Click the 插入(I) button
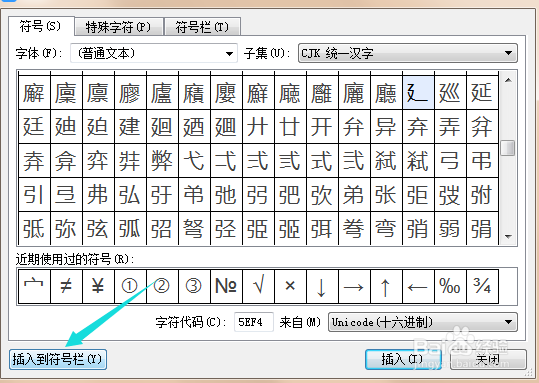 click(403, 360)
